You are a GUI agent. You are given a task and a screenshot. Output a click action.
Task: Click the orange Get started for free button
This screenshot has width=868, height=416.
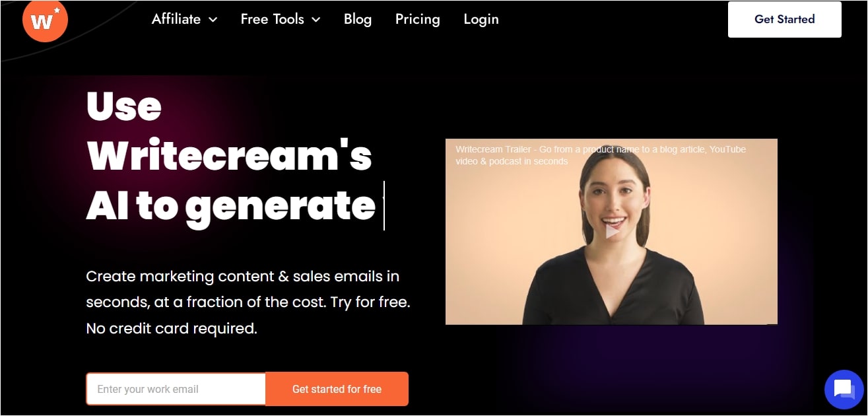[337, 389]
